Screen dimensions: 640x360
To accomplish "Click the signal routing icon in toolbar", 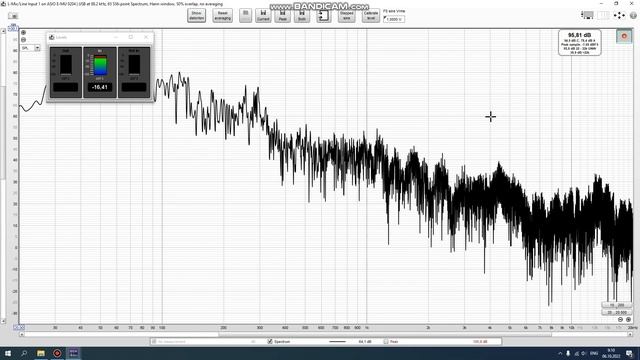I will [x=324, y=16].
